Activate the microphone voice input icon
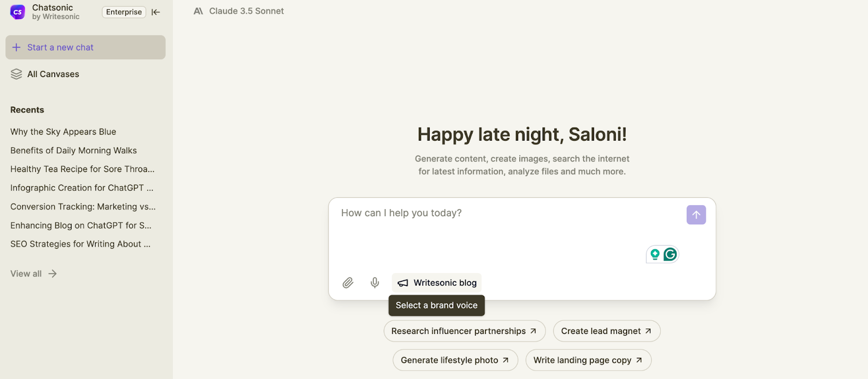 click(375, 283)
